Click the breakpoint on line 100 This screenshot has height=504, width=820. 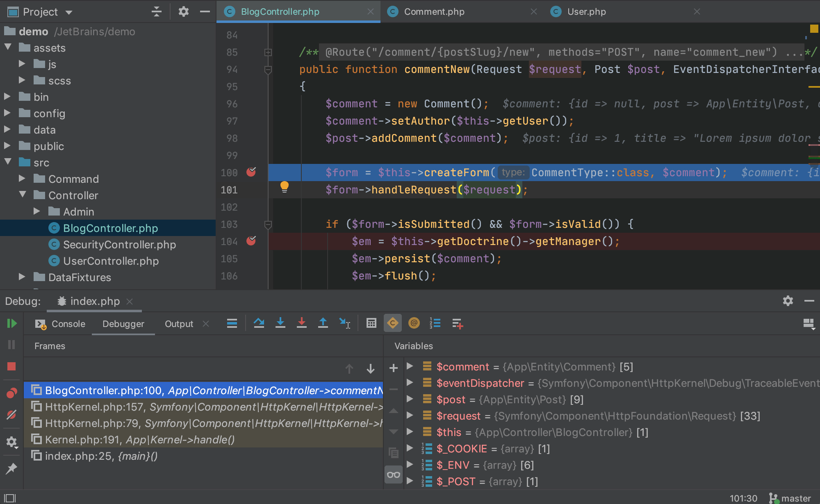(x=253, y=172)
